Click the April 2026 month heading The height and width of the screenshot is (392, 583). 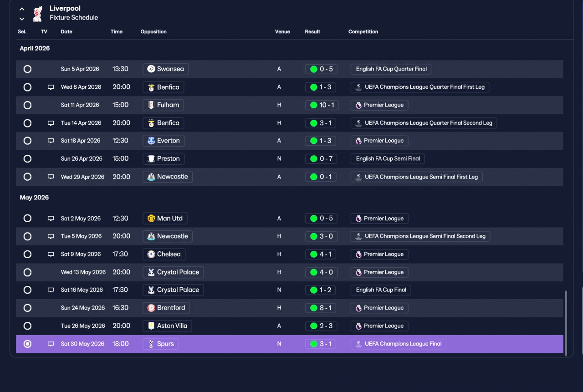point(35,48)
